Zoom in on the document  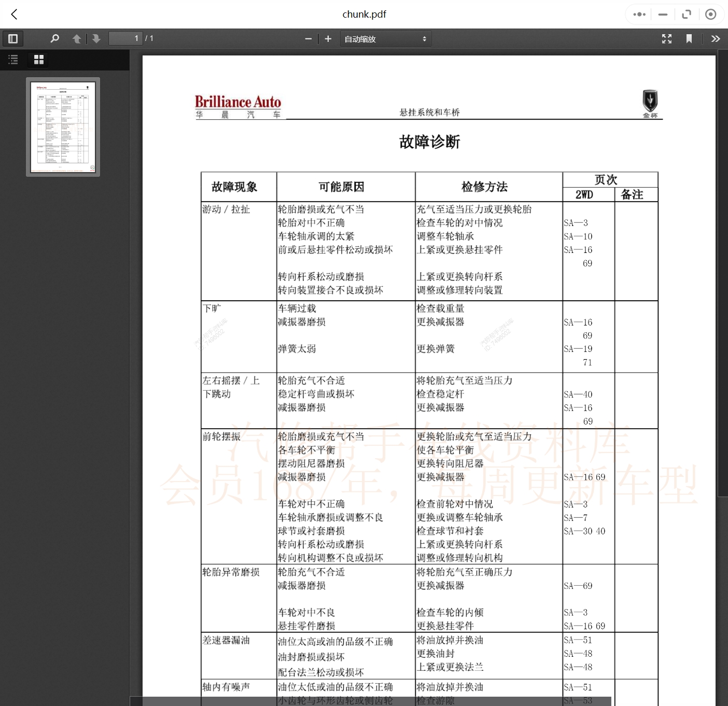(x=328, y=38)
